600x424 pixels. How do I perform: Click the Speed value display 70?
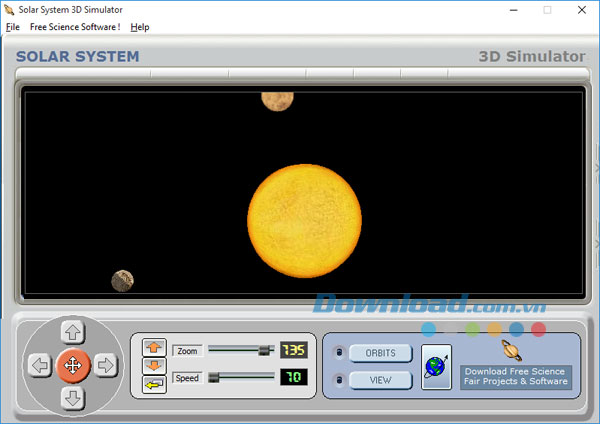(293, 377)
